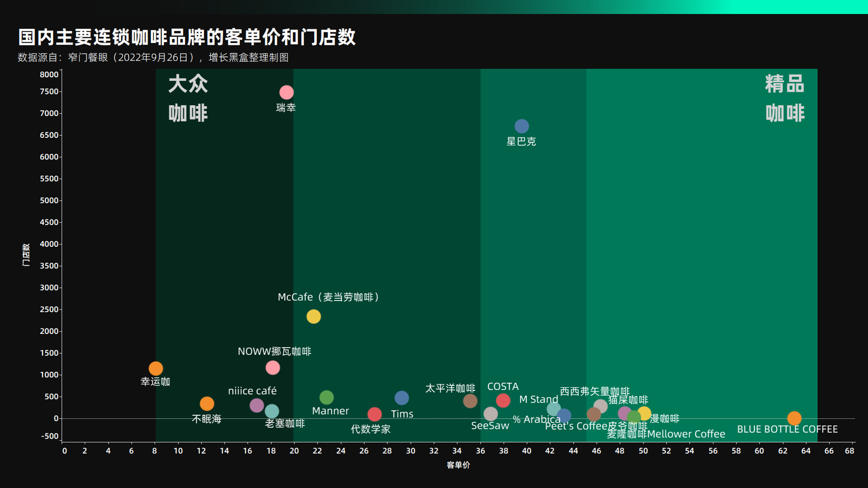Click the 代数学家 text label
The image size is (868, 488).
click(x=371, y=429)
